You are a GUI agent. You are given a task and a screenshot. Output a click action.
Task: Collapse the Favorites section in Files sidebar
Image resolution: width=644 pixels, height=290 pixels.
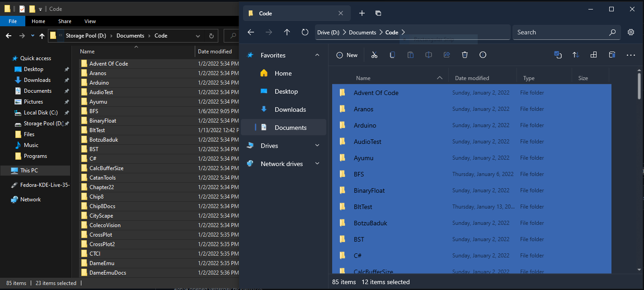coord(317,55)
